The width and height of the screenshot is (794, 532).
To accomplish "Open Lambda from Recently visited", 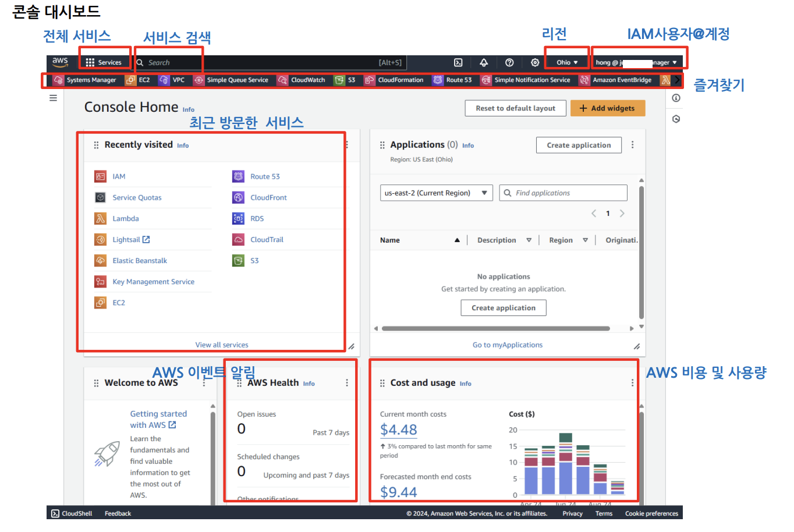I will pos(126,219).
